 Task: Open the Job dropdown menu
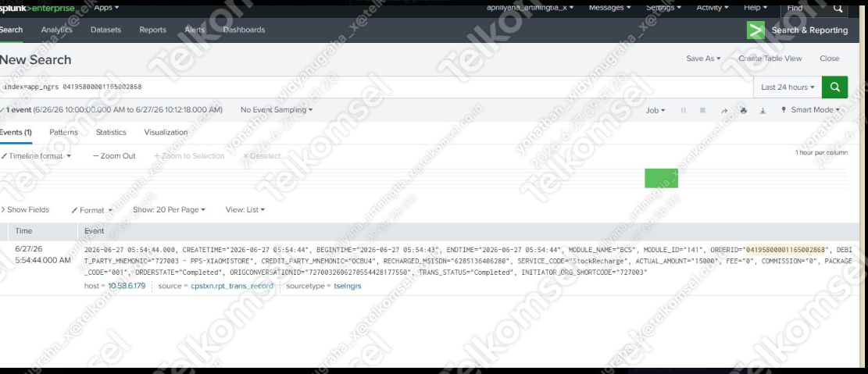coord(655,111)
